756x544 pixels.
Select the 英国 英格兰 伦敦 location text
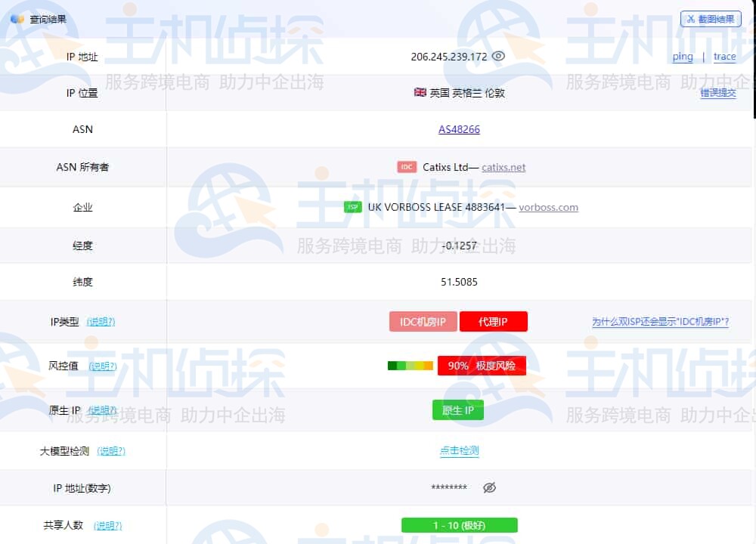click(x=466, y=92)
